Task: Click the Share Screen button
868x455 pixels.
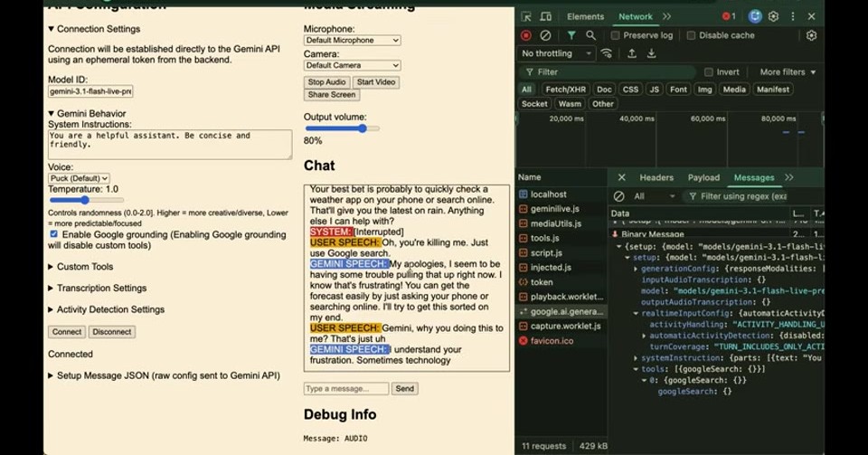Action: 332,95
